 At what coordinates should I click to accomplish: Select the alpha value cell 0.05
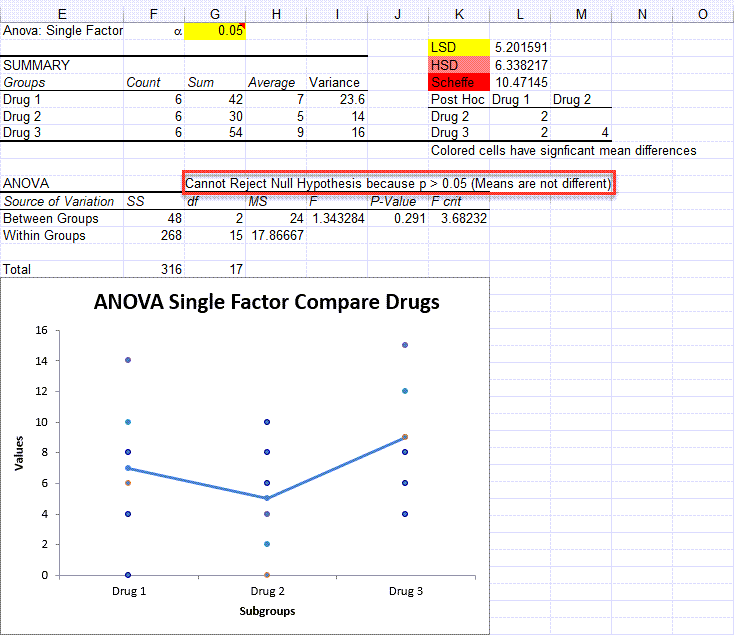click(x=215, y=31)
